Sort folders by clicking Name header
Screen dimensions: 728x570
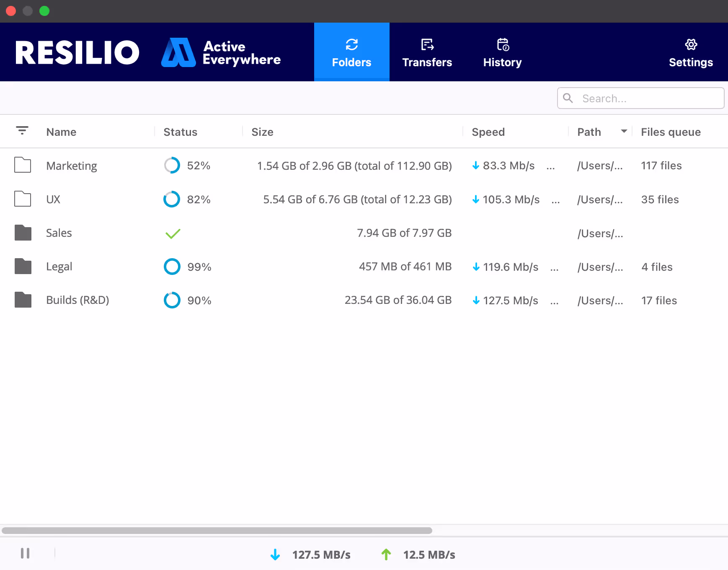(x=61, y=132)
